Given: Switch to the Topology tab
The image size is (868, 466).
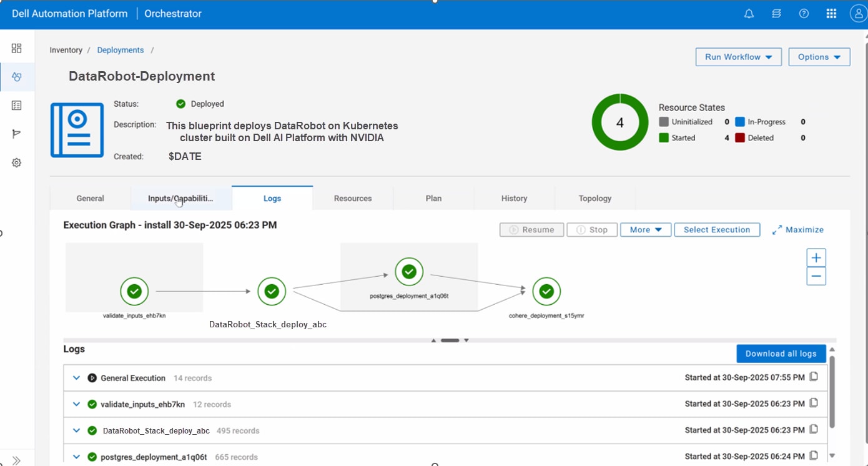Looking at the screenshot, I should pos(595,198).
